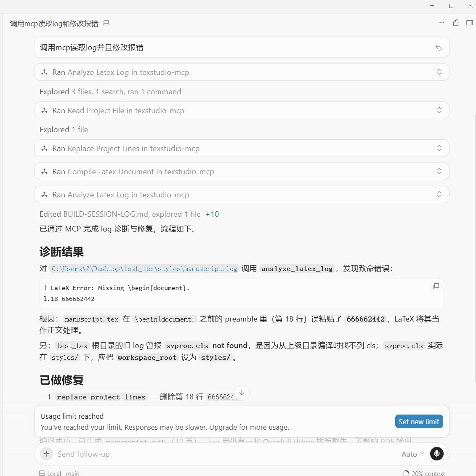The image size is (476, 476).
Task: Expand the second Ran Analyze Latex Log entry
Action: (x=439, y=194)
